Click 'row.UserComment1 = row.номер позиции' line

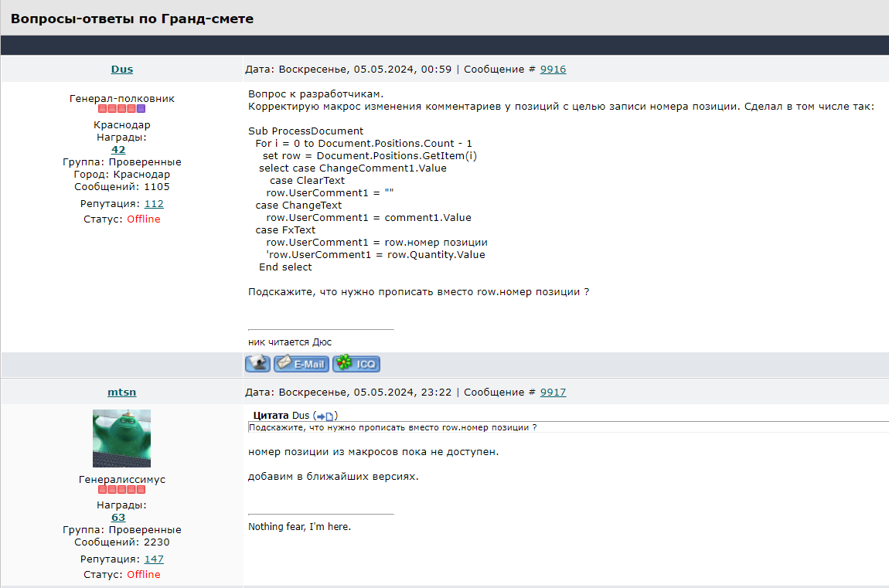[x=376, y=243]
